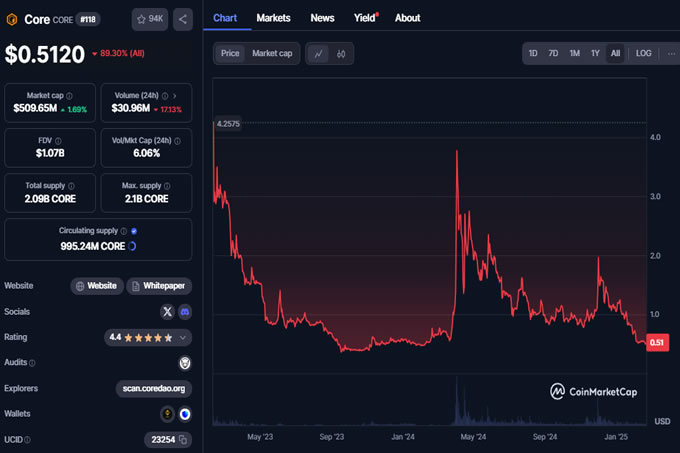Copy the UCID 23254
The width and height of the screenshot is (680, 453).
point(183,439)
